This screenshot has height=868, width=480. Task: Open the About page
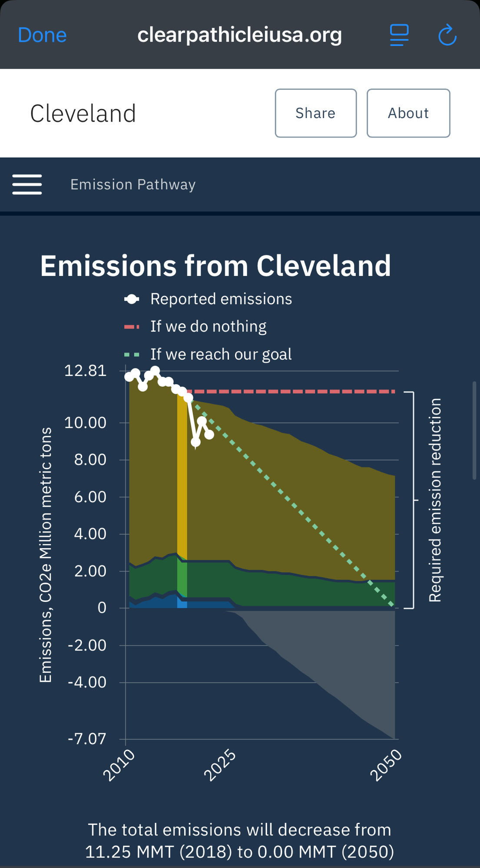point(408,113)
